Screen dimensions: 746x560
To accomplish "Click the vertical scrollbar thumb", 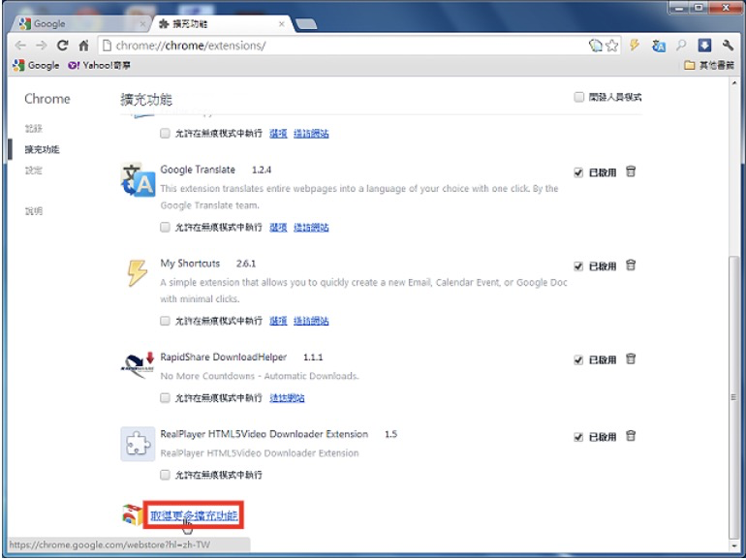I will pyautogui.click(x=734, y=396).
